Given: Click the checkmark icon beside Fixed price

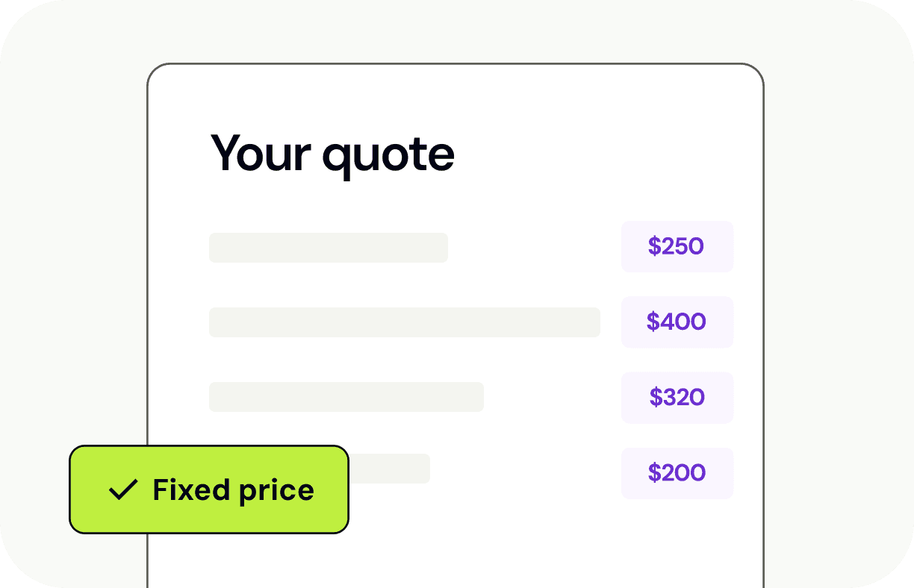Looking at the screenshot, I should (x=123, y=490).
